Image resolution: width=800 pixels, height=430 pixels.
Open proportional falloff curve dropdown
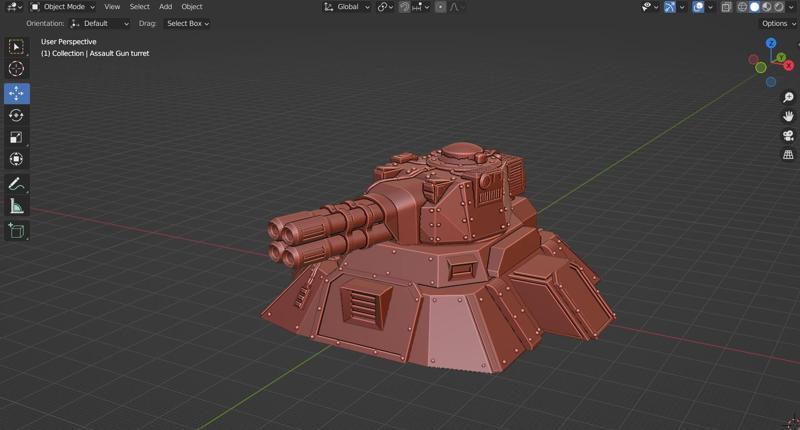click(457, 7)
